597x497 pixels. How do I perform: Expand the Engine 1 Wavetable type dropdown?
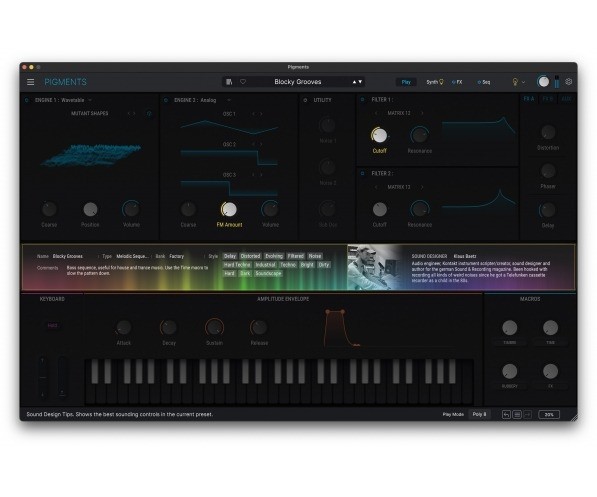click(x=90, y=100)
